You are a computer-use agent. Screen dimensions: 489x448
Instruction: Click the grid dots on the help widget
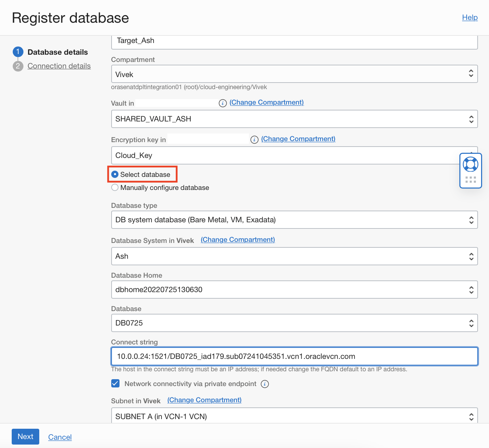click(470, 180)
